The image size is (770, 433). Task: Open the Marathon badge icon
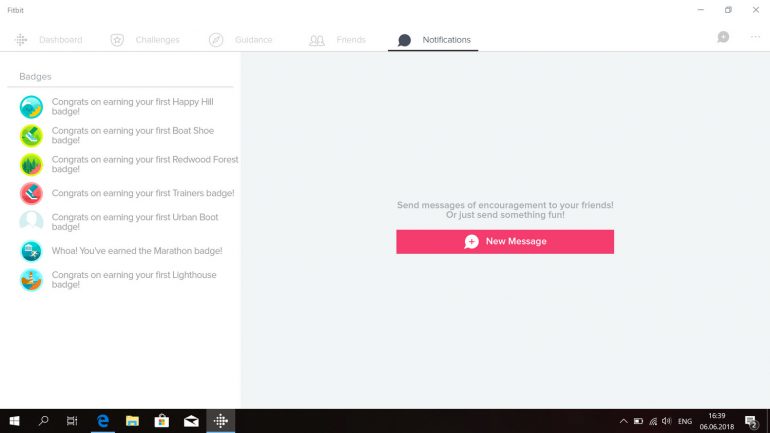[32, 251]
